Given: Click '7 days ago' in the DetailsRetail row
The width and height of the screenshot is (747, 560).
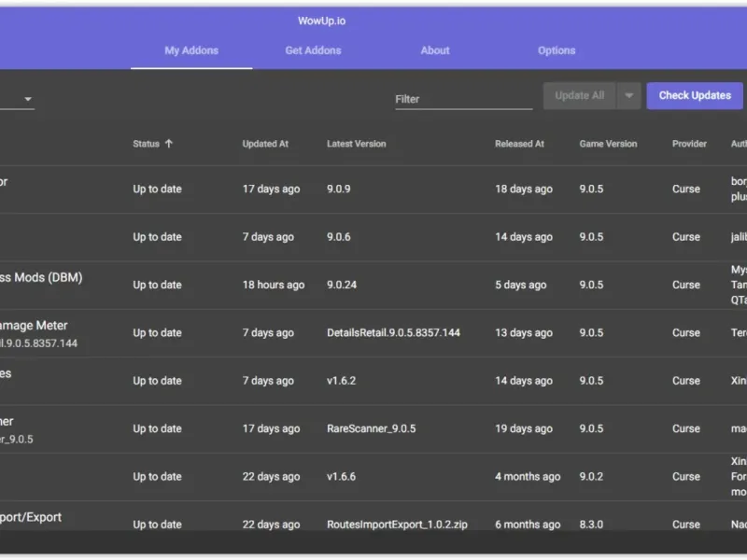Looking at the screenshot, I should coord(268,333).
